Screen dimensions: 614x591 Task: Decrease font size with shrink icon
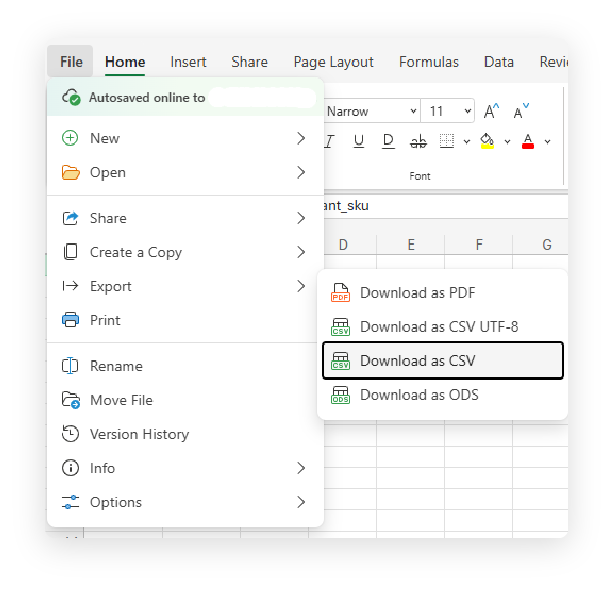[521, 111]
